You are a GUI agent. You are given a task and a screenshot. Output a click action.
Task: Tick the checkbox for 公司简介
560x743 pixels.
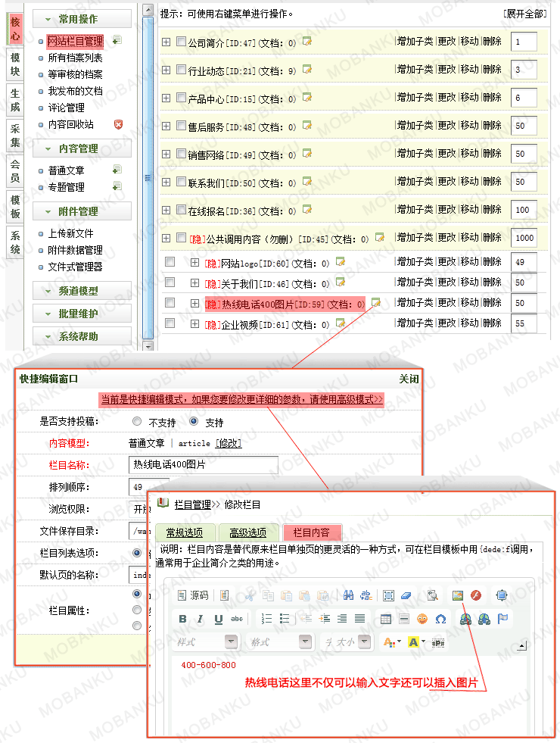click(x=181, y=41)
